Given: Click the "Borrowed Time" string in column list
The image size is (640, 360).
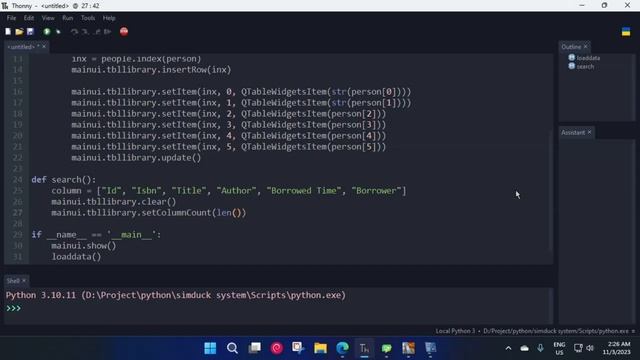Looking at the screenshot, I should coord(304,191).
